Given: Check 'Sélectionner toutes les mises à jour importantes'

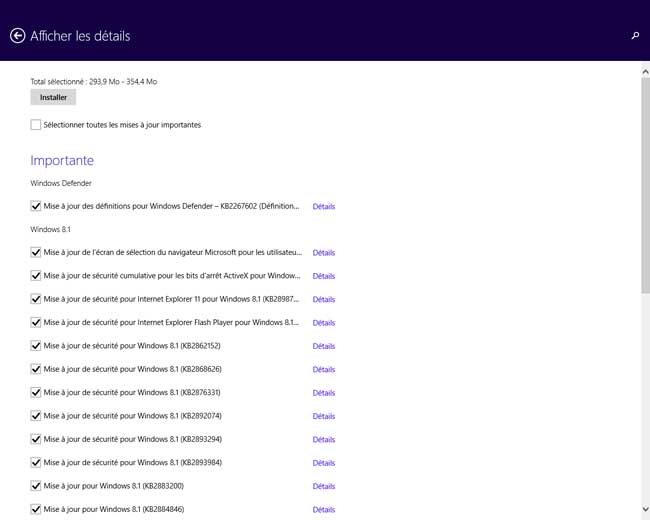Looking at the screenshot, I should pyautogui.click(x=36, y=124).
